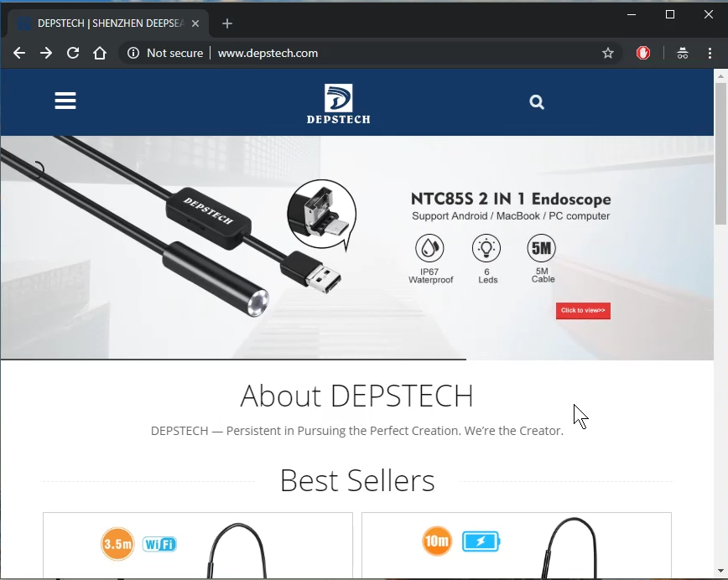The height and width of the screenshot is (580, 728).
Task: Click the DEPSTECH logo in header
Action: [x=339, y=104]
